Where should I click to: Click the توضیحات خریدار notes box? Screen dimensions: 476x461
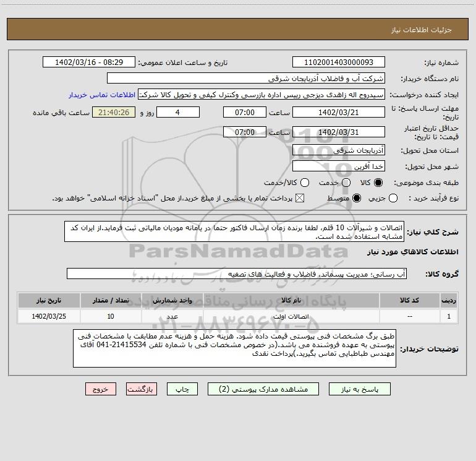coord(235,348)
